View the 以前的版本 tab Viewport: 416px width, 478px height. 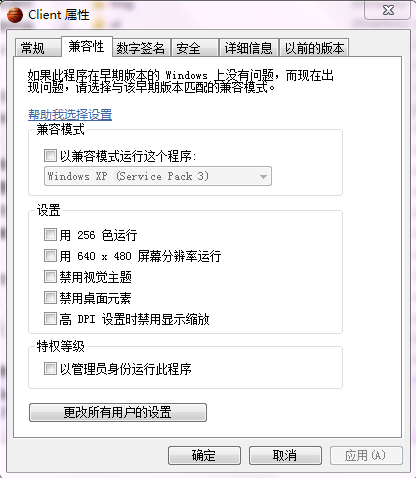tap(314, 48)
